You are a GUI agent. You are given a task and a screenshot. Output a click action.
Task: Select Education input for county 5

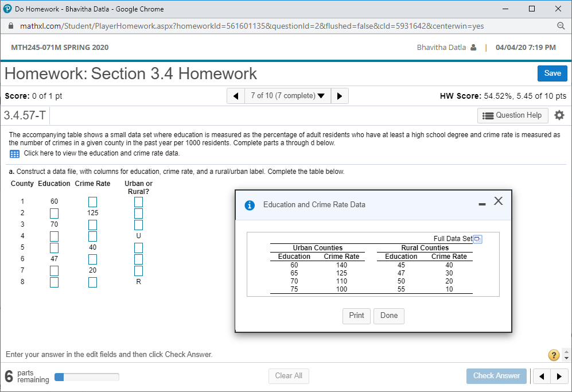(x=54, y=248)
